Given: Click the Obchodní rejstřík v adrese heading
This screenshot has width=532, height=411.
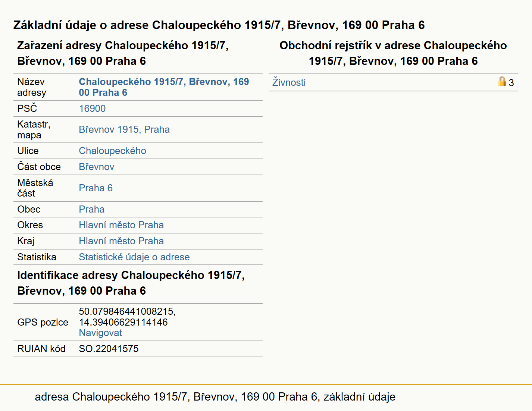Looking at the screenshot, I should click(393, 53).
